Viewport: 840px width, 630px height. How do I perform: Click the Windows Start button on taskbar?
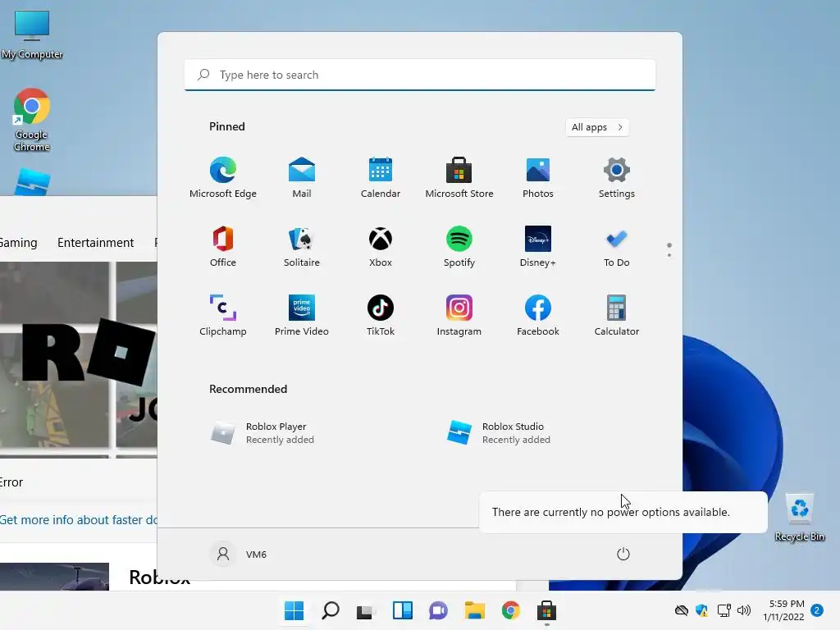pyautogui.click(x=294, y=610)
